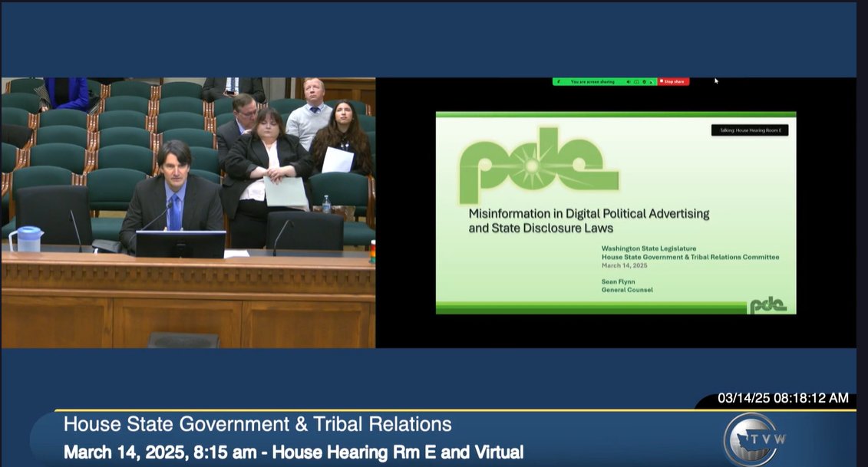This screenshot has width=868, height=467.
Task: Click the 'Sean Flynn General Counsel' slide text
Action: coord(628,286)
